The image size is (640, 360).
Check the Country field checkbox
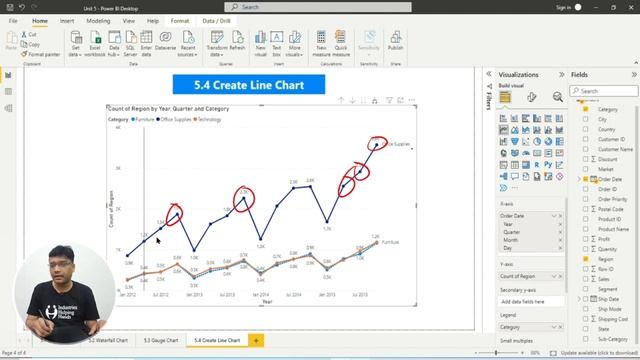[x=586, y=129]
